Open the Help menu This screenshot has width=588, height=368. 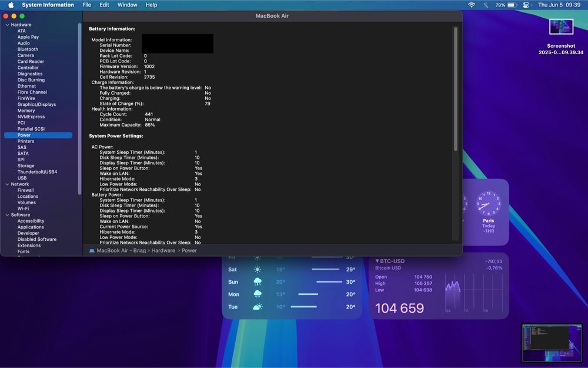[152, 5]
